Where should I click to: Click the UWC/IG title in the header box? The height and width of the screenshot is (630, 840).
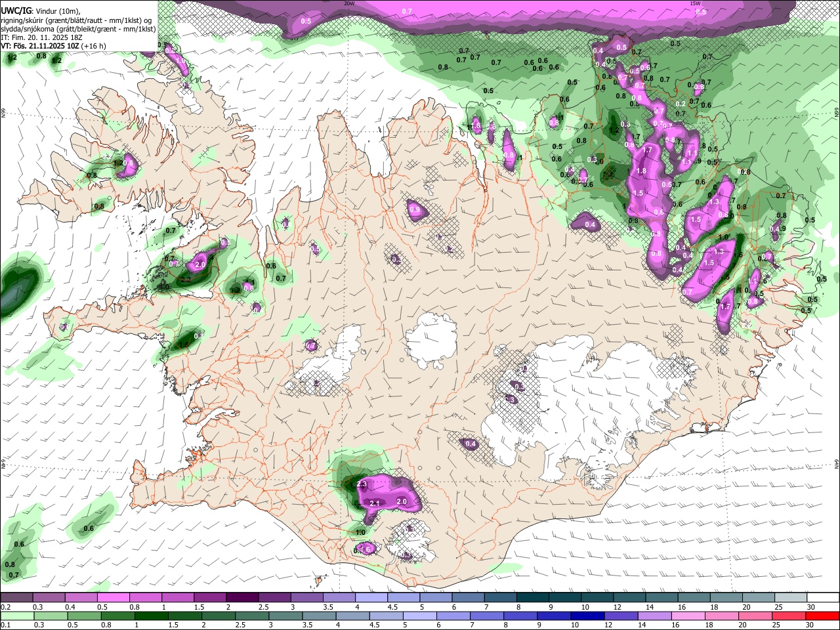15,11
